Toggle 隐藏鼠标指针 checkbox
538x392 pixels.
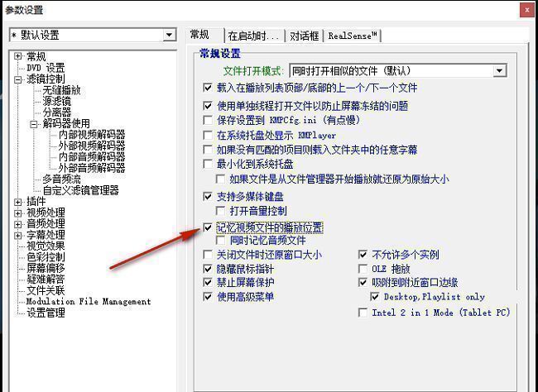208,269
